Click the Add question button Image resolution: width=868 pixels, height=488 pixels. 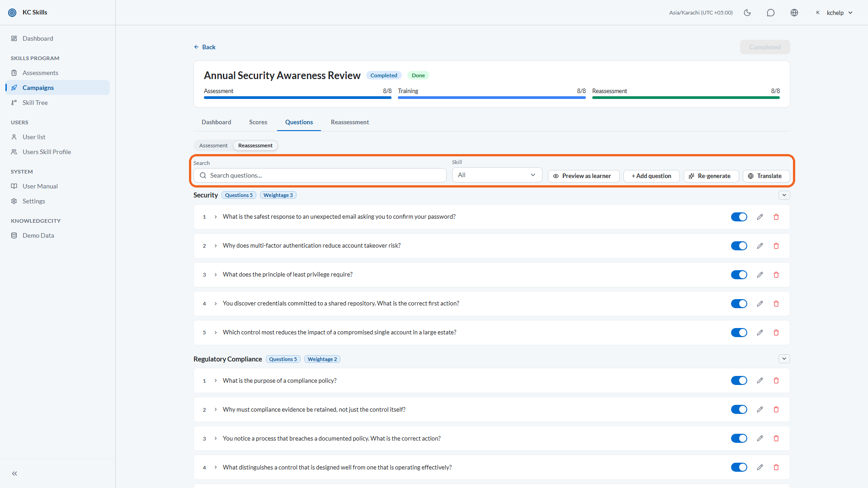click(x=651, y=176)
